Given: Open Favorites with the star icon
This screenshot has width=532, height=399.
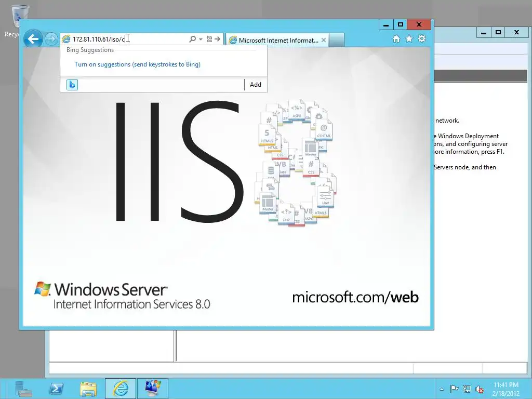Looking at the screenshot, I should click(409, 38).
